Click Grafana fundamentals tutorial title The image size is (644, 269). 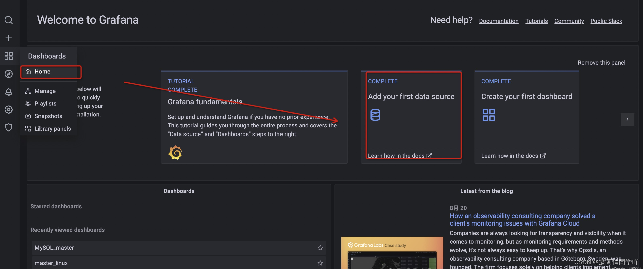[x=205, y=102]
